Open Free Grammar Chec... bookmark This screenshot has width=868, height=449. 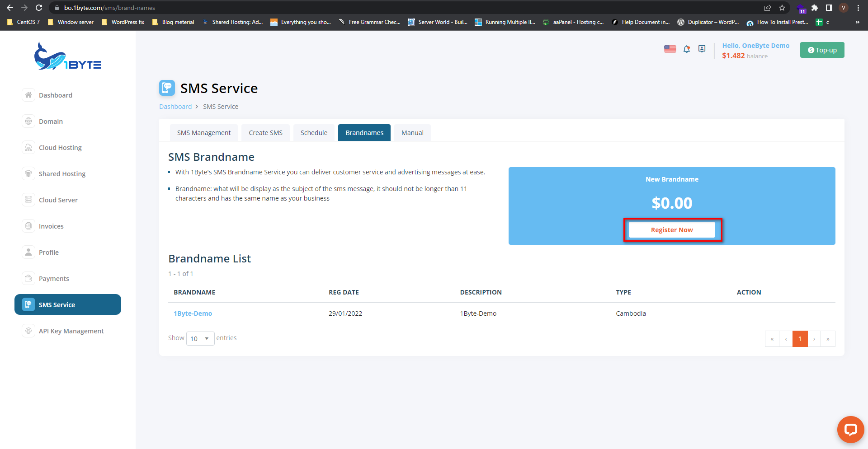(x=369, y=22)
